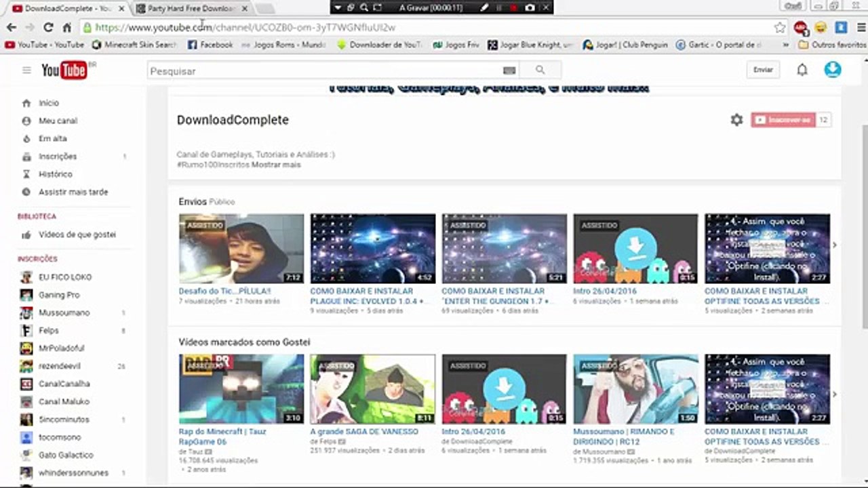
Task: Open the Jogos Friv bookmark
Action: pos(456,45)
